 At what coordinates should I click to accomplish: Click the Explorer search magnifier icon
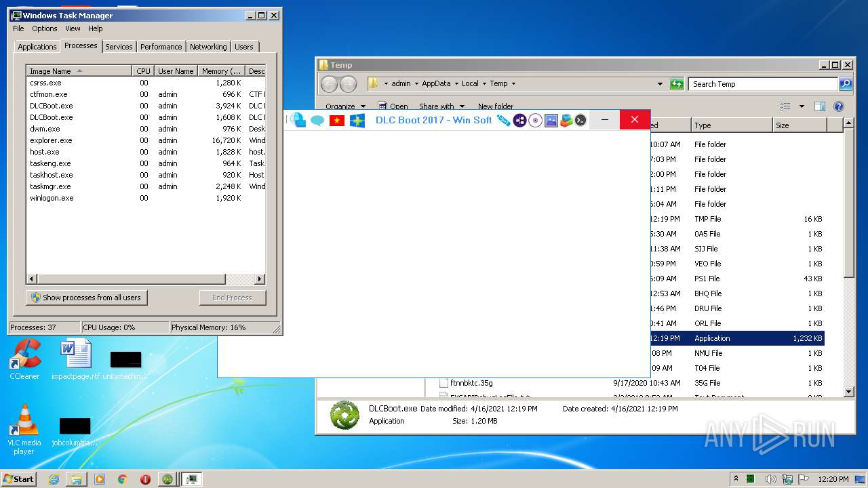pos(846,84)
